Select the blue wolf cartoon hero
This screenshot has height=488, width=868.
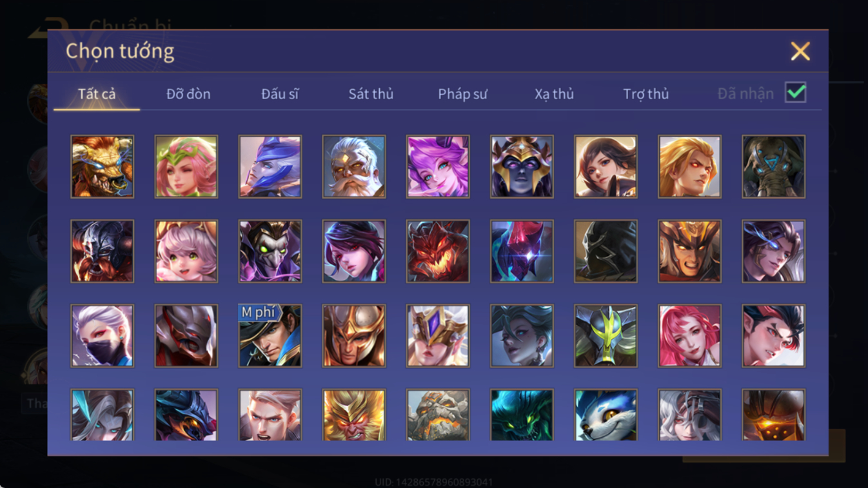coord(606,415)
